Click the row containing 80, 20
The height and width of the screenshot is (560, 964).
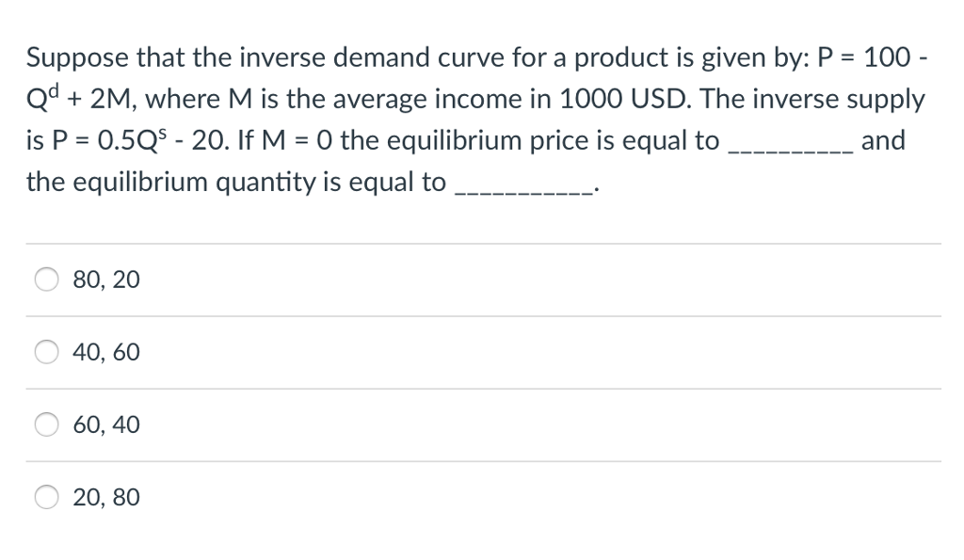(x=482, y=279)
